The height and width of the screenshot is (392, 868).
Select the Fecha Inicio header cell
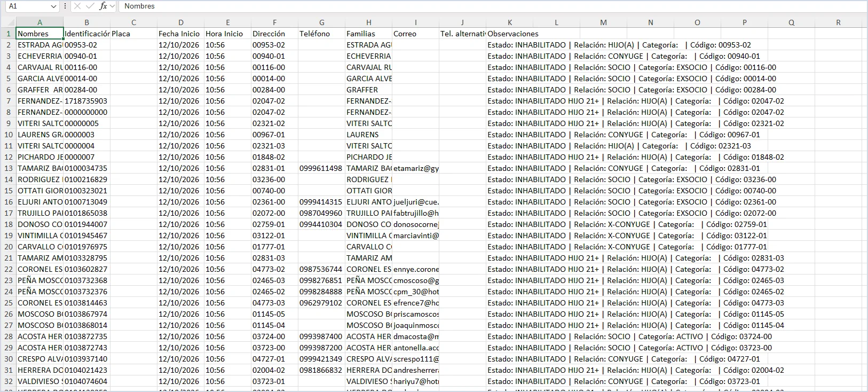180,34
